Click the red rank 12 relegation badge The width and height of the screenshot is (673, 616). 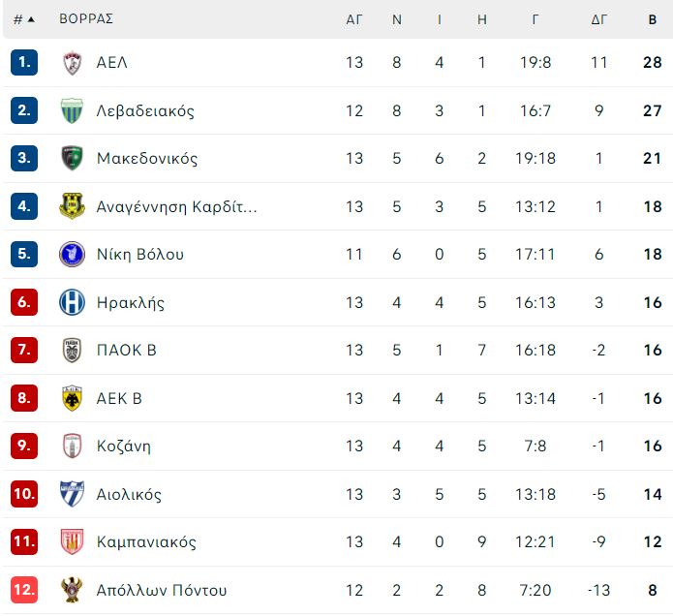click(x=24, y=590)
